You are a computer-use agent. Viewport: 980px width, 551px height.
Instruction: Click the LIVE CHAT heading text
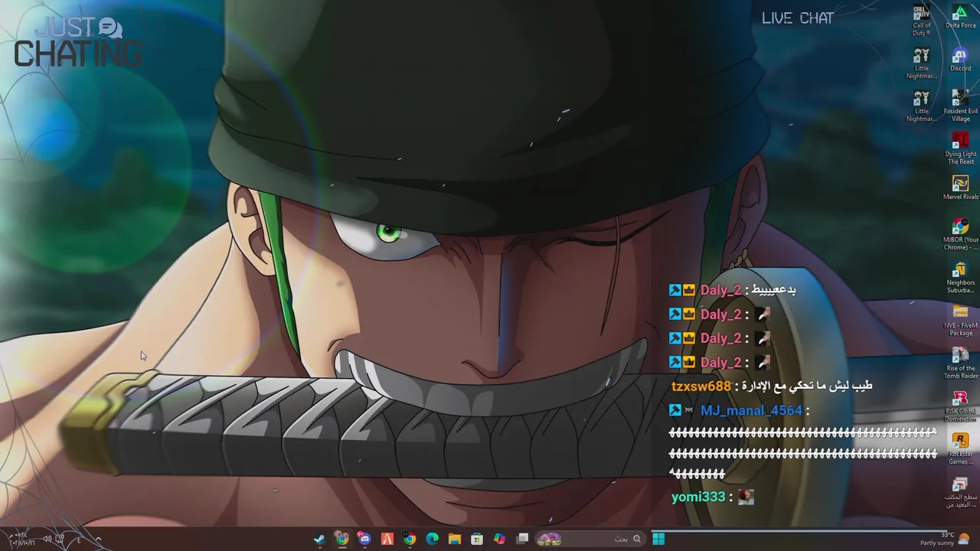tap(797, 18)
